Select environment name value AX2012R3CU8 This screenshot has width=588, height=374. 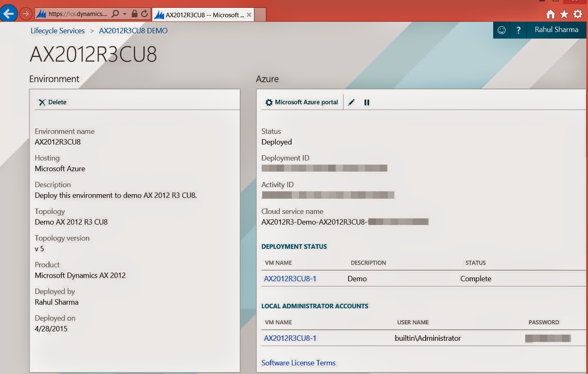pyautogui.click(x=58, y=142)
